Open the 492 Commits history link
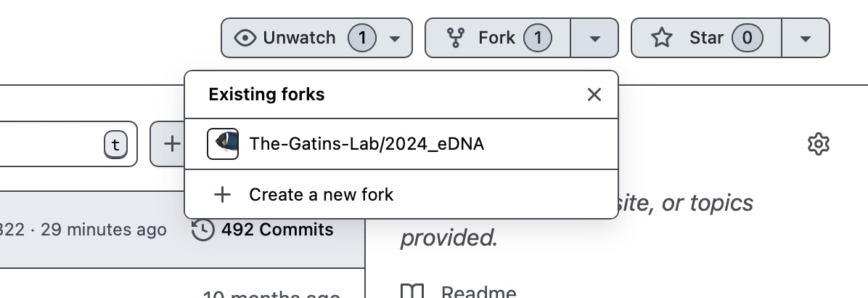Viewport: 868px width, 298px height. click(x=277, y=230)
